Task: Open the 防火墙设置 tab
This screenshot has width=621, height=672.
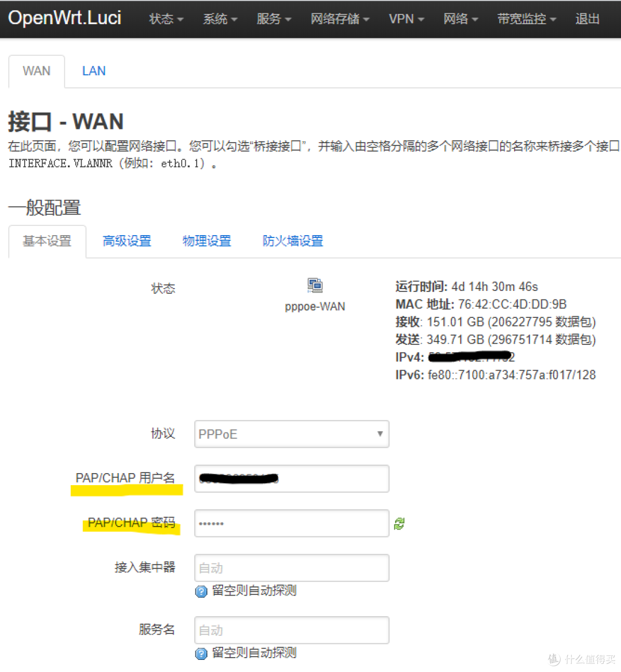Action: 293,241
